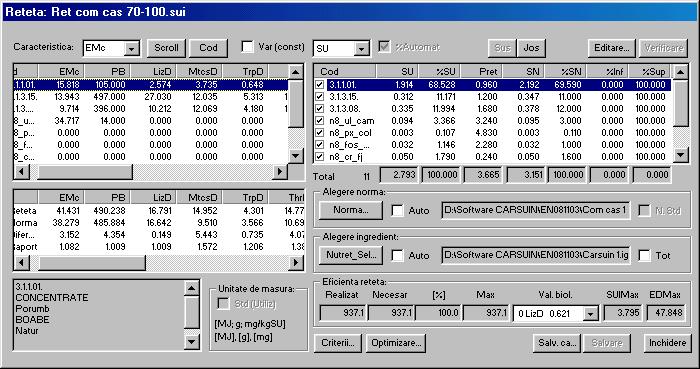Image resolution: width=700 pixels, height=369 pixels.
Task: Click the Nutret_Sel... button
Action: pos(351,255)
